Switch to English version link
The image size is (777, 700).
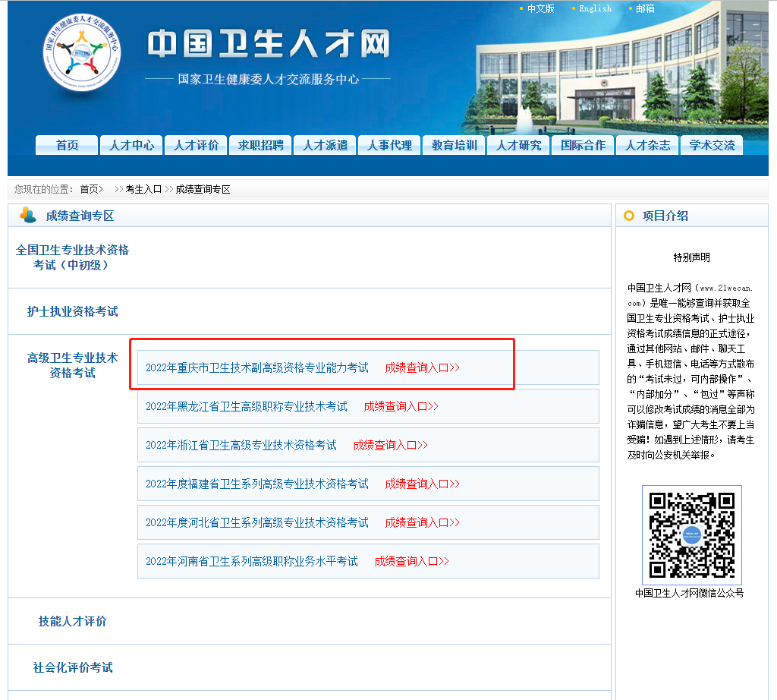[595, 8]
